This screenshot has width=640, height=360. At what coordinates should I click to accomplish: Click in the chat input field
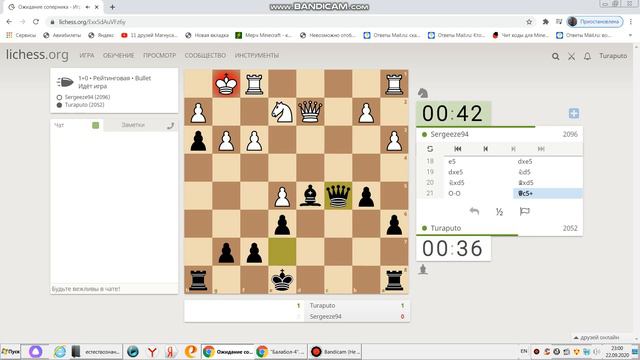click(114, 289)
